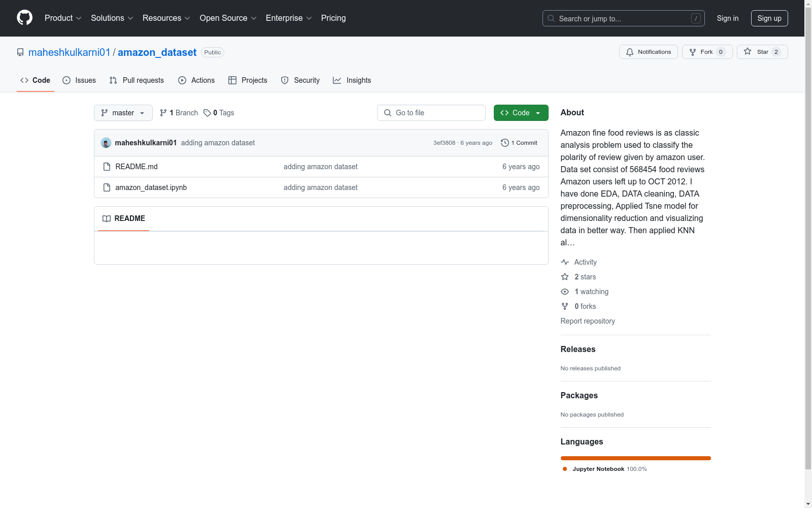Open the Actions tab
Image resolution: width=812 pixels, height=508 pixels.
pos(196,80)
